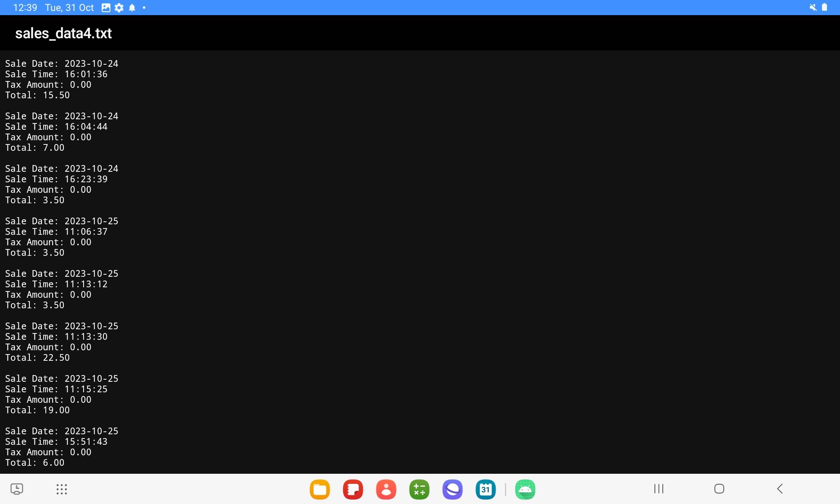Select the Sale Date line above 15:51:43
The image size is (840, 504).
pyautogui.click(x=62, y=431)
